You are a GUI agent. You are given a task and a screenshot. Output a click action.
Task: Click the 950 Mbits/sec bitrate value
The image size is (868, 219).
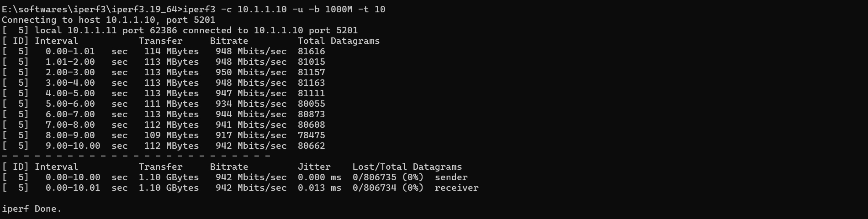coord(251,72)
